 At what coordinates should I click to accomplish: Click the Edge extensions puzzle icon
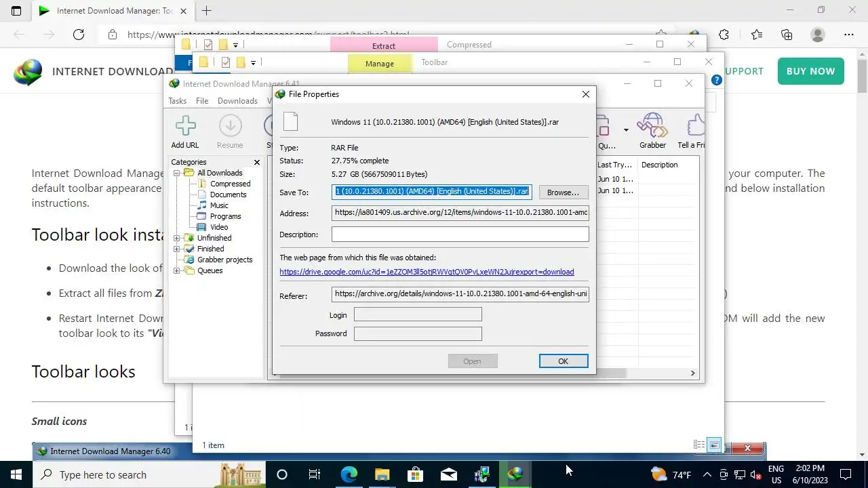pos(724,35)
